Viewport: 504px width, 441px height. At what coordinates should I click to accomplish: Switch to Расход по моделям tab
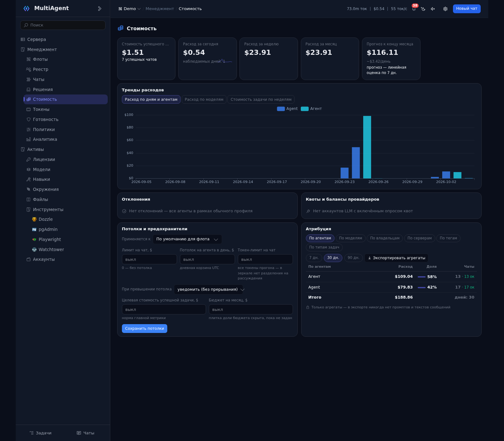[x=204, y=100]
